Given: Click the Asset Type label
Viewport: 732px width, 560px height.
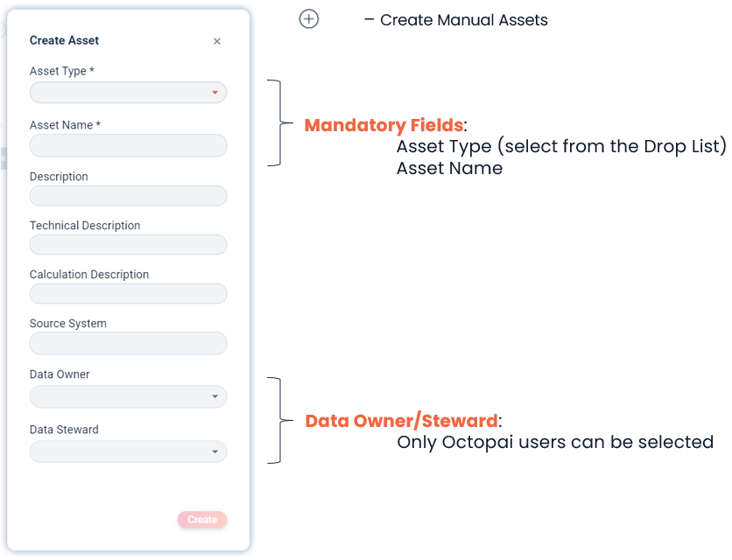Looking at the screenshot, I should click(x=61, y=71).
